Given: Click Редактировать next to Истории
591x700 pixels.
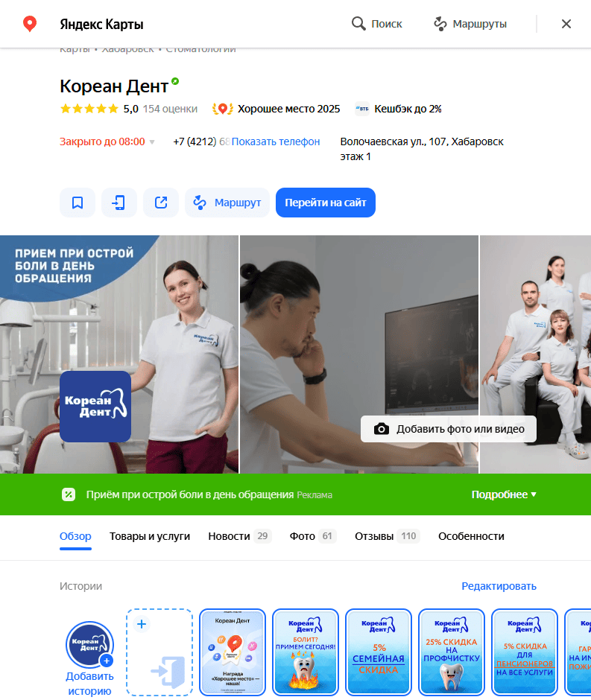Looking at the screenshot, I should pyautogui.click(x=499, y=586).
